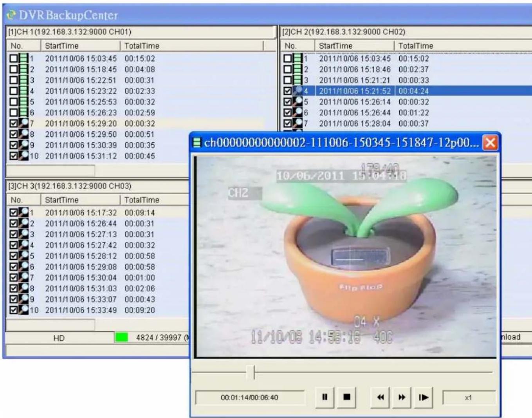This screenshot has width=532, height=418.
Task: Click the magnifier icon of CH 3 row 4
Action: pos(23,245)
